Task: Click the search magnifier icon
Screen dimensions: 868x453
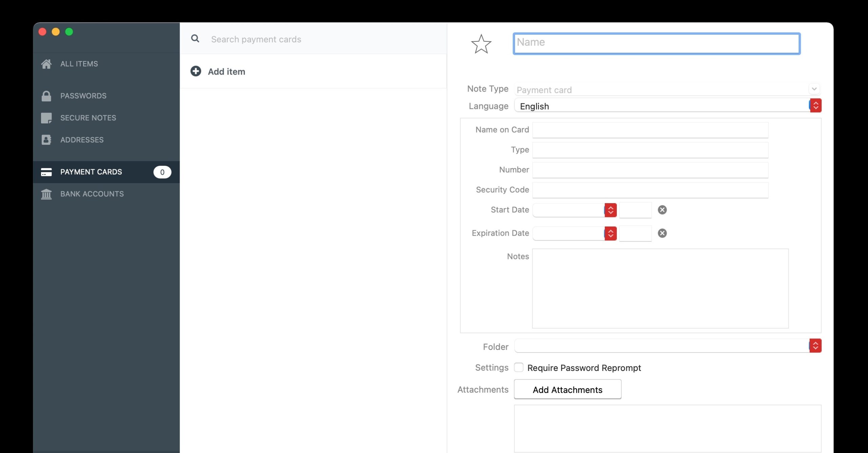Action: tap(195, 39)
